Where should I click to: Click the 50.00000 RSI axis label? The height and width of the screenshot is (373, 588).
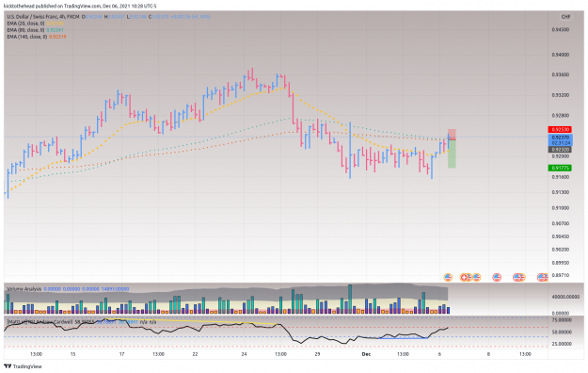(562, 332)
